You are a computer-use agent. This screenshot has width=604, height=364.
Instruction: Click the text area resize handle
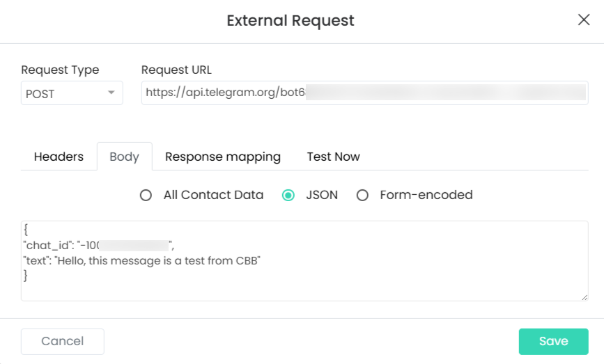click(x=584, y=297)
